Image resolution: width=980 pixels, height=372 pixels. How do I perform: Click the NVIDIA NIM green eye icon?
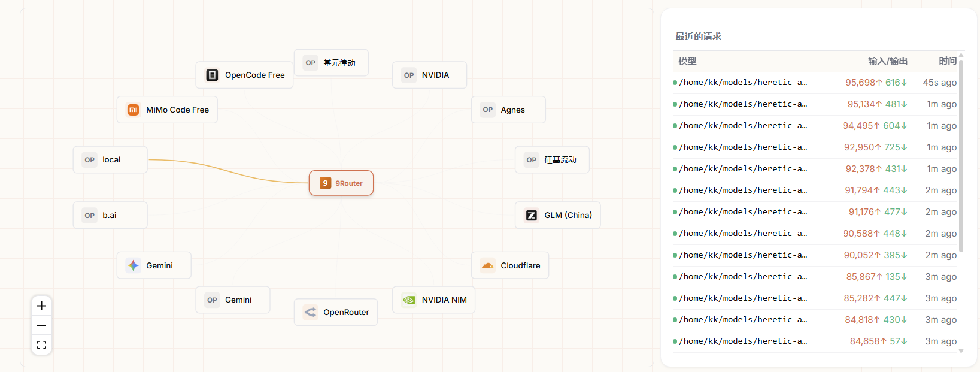coord(409,300)
